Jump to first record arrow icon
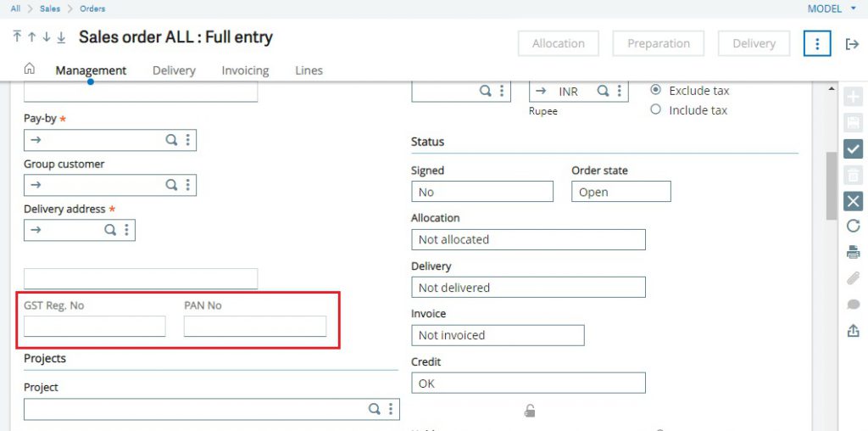Screen dimensions: 868x431 tap(17, 37)
